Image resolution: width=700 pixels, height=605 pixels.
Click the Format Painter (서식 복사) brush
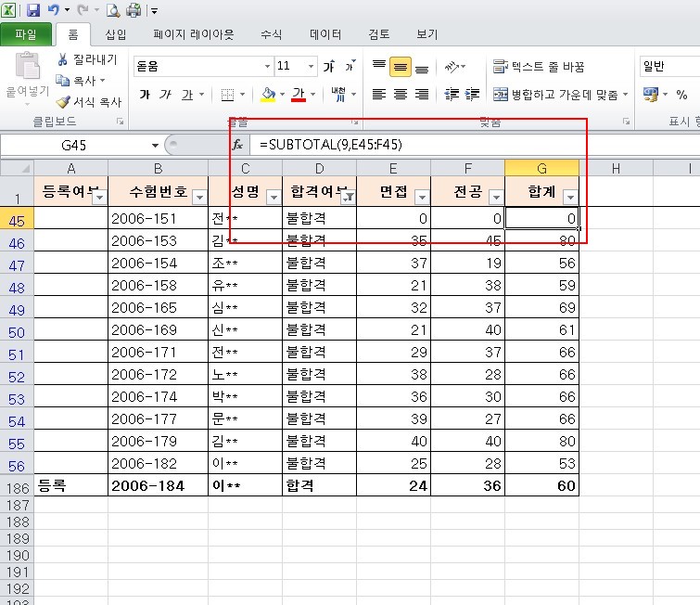point(63,102)
